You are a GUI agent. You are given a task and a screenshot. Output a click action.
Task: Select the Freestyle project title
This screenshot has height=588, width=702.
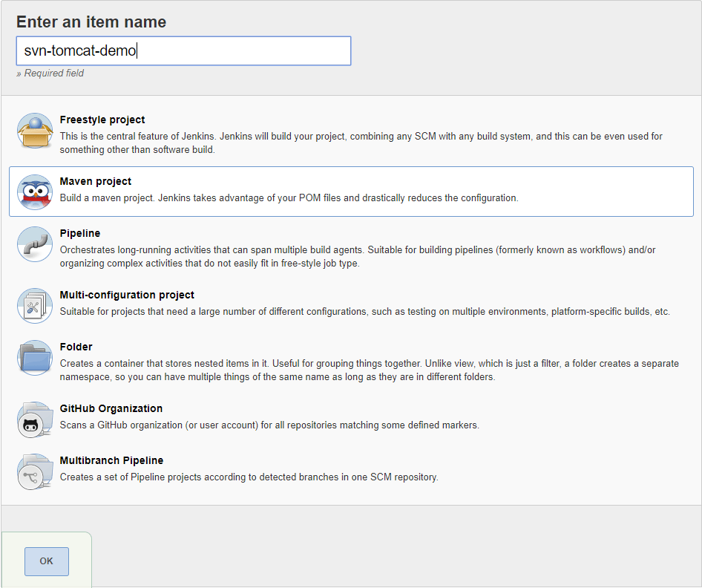(x=102, y=120)
